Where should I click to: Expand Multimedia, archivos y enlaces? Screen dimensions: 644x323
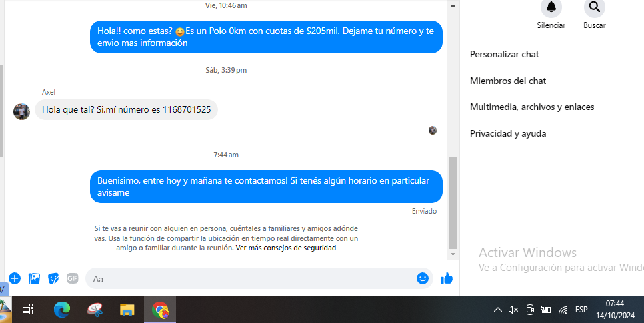532,107
